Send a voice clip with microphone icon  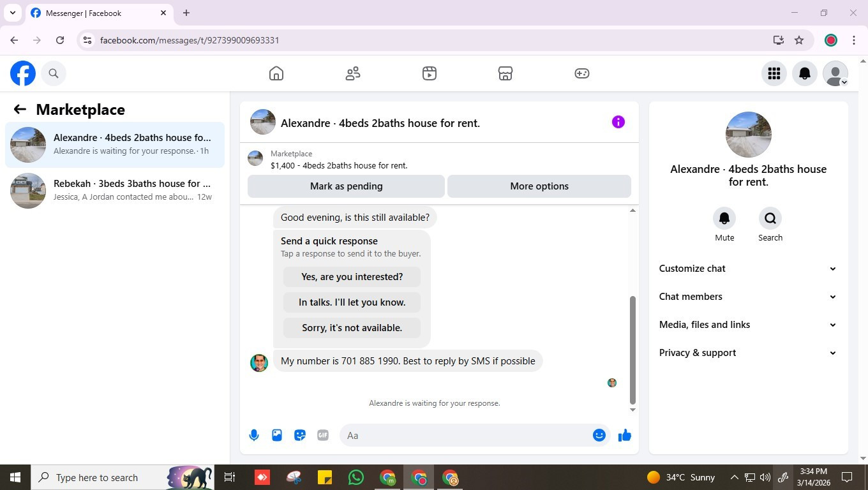pos(254,435)
